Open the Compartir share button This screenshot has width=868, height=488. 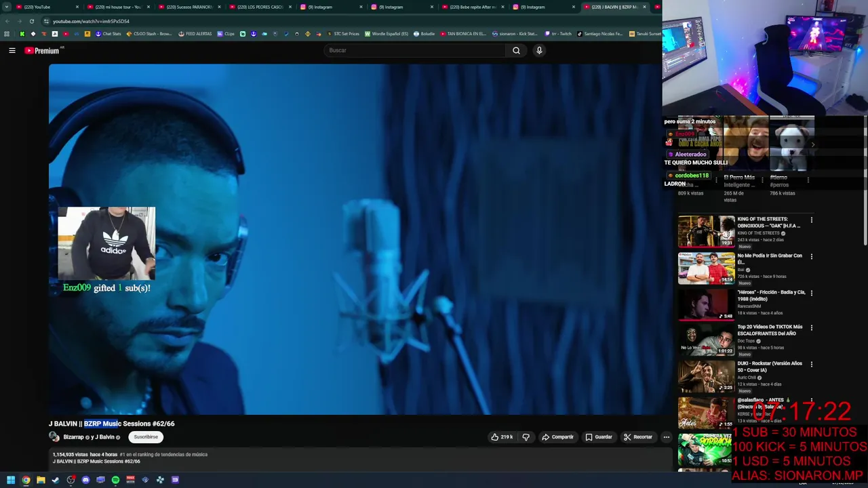click(x=557, y=437)
